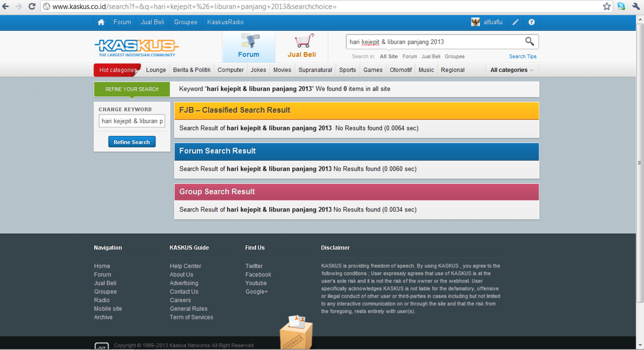Open the alfuaflu username menu
Screen dimensions: 644x350
coord(493,22)
